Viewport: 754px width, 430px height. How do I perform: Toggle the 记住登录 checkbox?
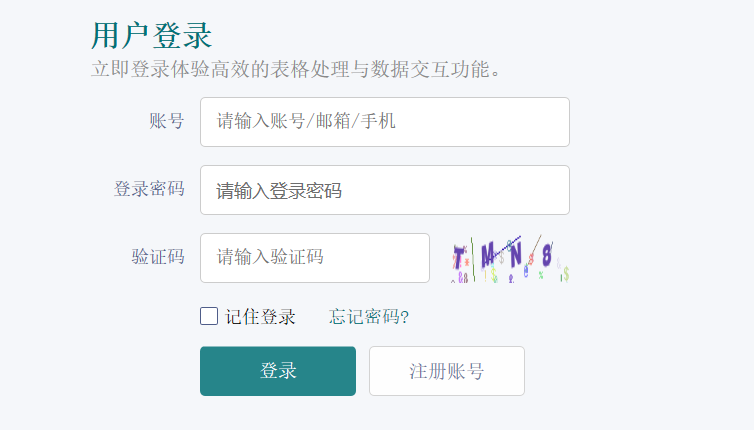(x=209, y=316)
